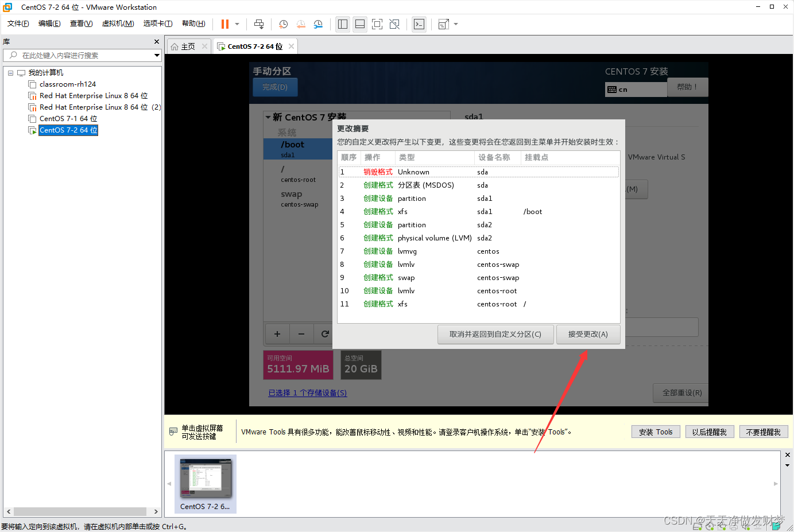
Task: Open the stretch display dropdown arrow
Action: tap(456, 24)
